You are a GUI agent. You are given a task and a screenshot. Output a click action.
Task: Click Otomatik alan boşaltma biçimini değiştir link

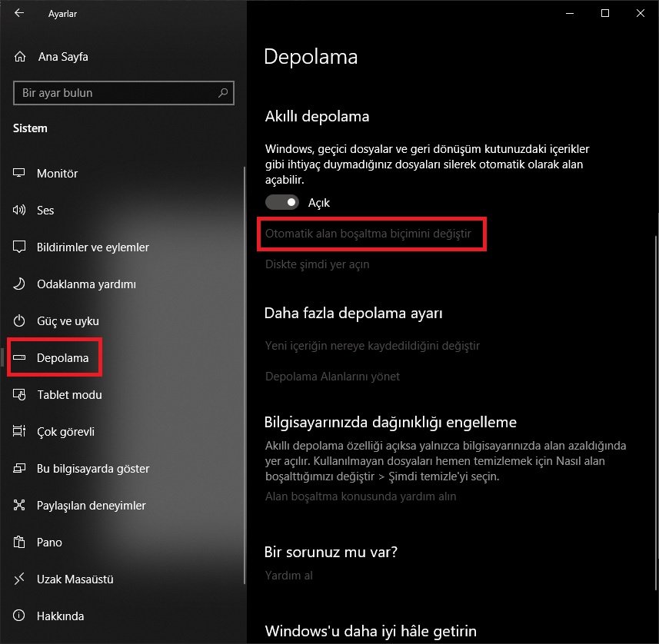click(368, 232)
